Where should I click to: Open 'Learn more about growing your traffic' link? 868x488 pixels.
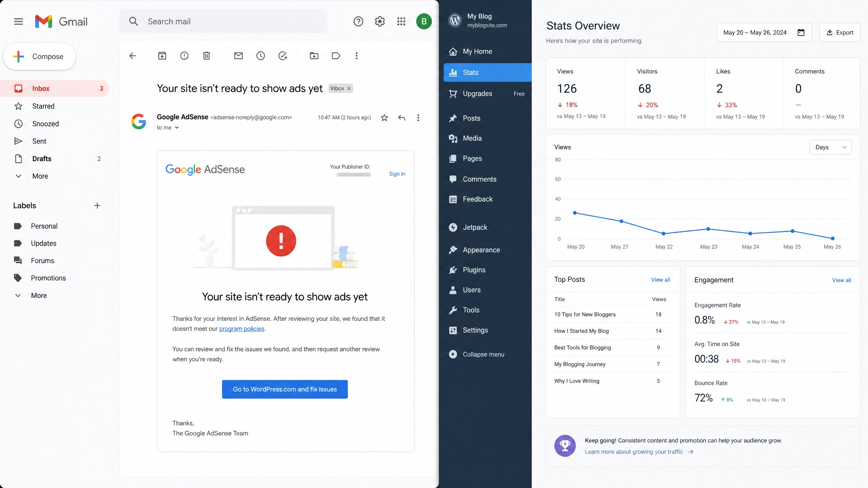(x=639, y=452)
